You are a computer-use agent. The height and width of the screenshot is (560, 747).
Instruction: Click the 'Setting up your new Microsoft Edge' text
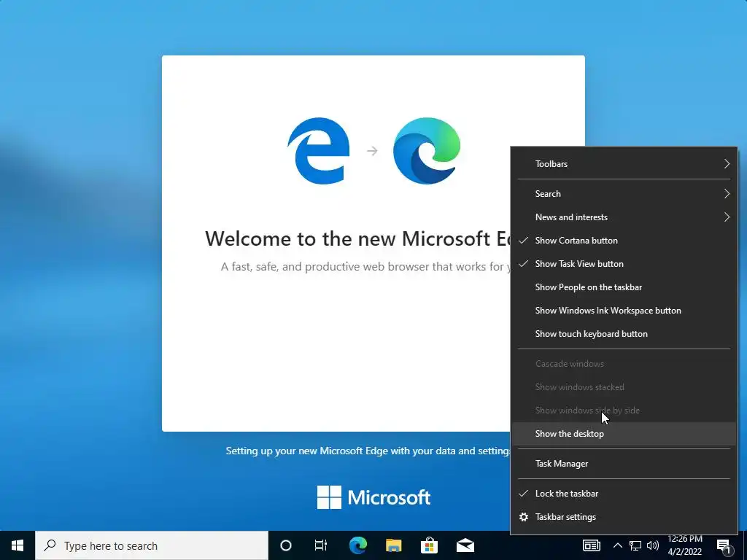368,451
